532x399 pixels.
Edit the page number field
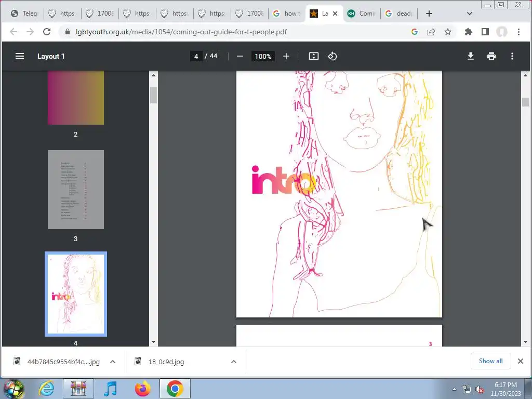pos(196,56)
